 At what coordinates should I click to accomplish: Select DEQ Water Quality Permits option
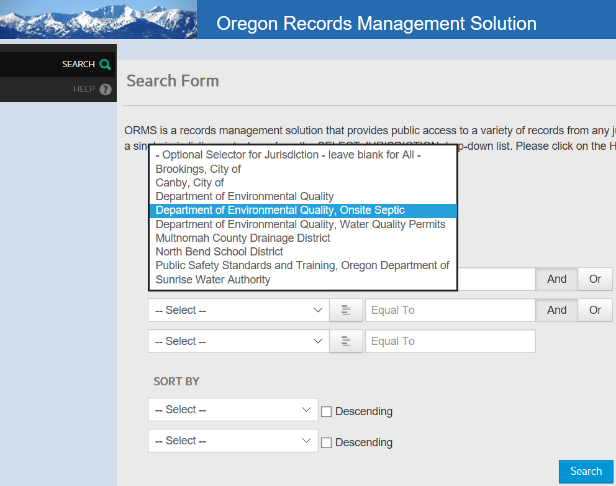tap(303, 224)
